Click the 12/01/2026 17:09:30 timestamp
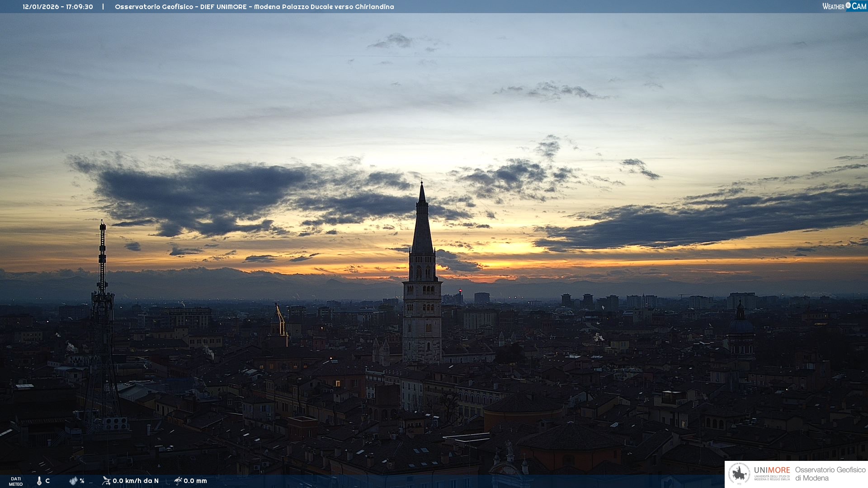Image resolution: width=868 pixels, height=488 pixels. pos(58,7)
